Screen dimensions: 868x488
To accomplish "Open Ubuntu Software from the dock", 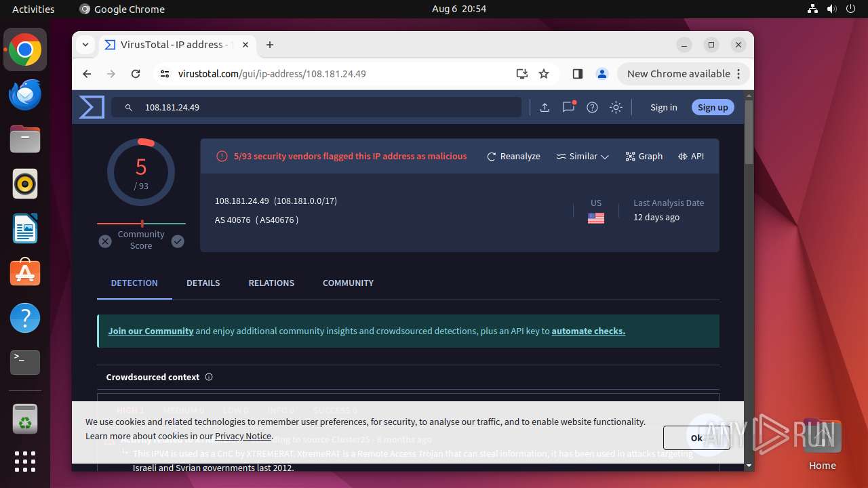I will pyautogui.click(x=25, y=272).
